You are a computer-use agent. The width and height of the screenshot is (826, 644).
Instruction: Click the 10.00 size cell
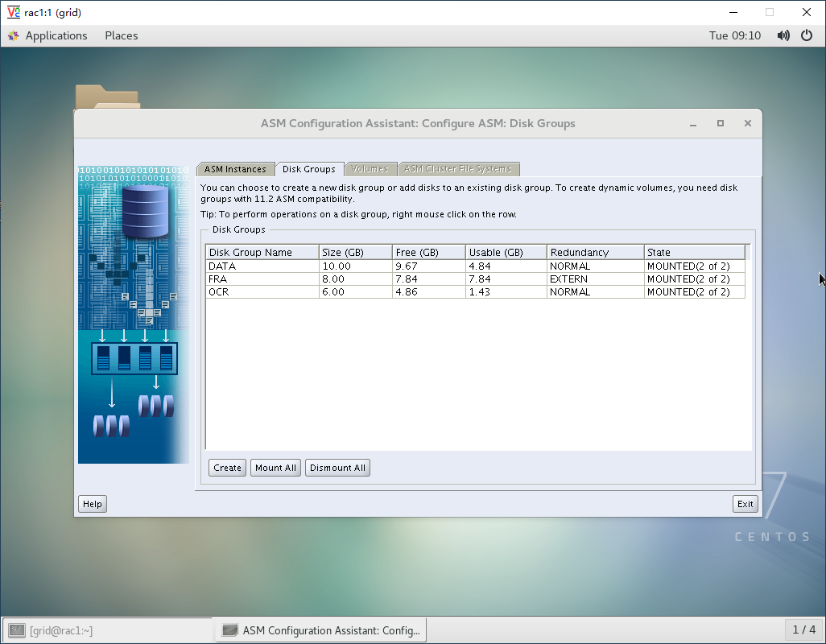pos(356,266)
